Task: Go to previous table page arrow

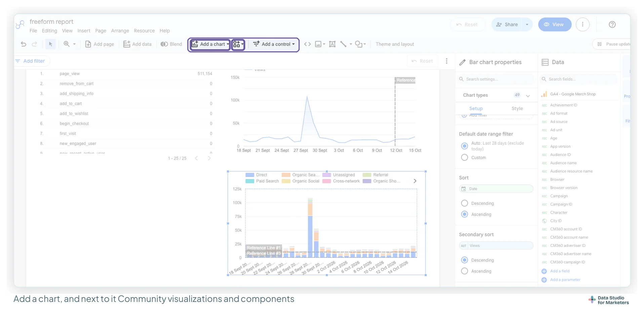Action: click(x=196, y=158)
